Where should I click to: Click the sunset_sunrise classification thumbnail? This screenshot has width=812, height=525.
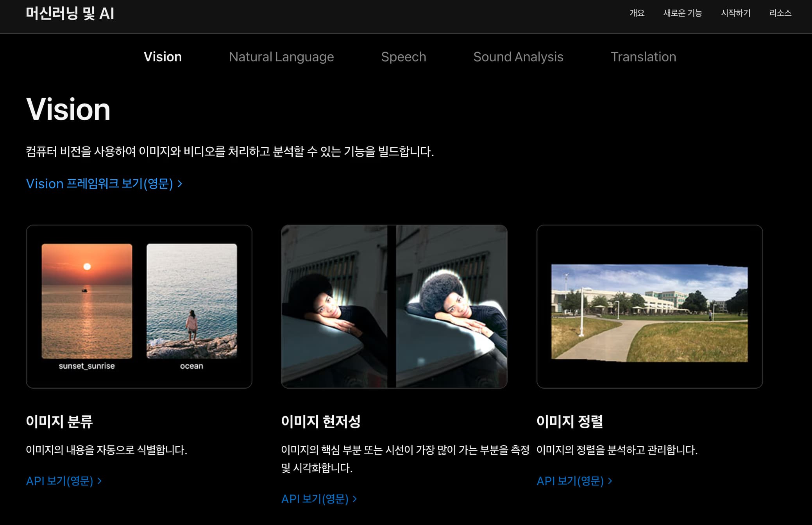pos(87,301)
